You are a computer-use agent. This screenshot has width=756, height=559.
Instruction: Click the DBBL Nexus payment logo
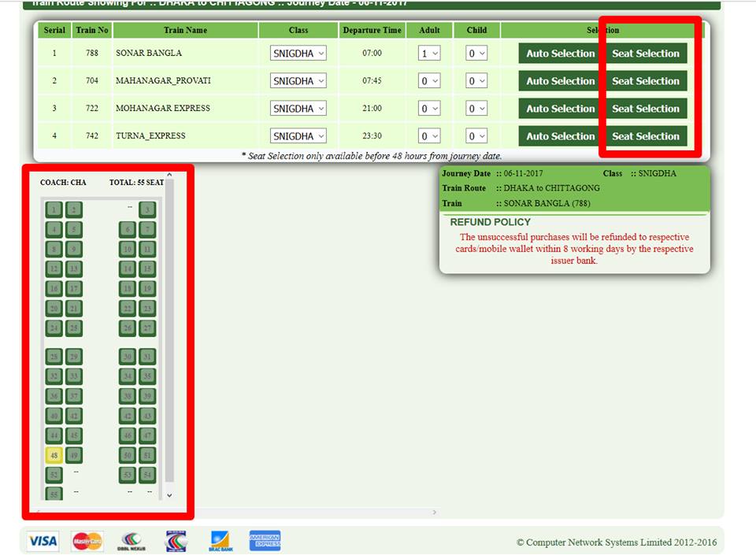tap(132, 541)
